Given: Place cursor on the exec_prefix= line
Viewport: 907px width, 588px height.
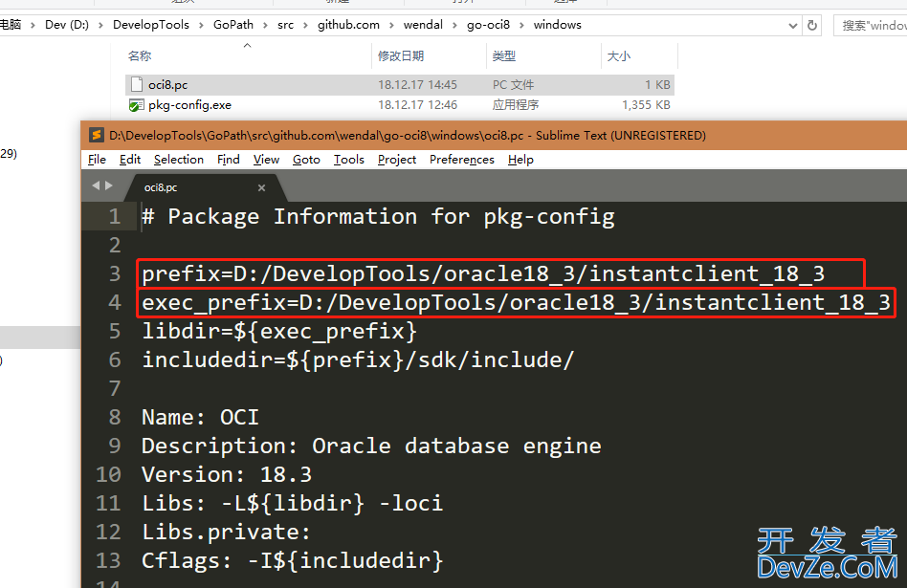Looking at the screenshot, I should click(x=516, y=303).
